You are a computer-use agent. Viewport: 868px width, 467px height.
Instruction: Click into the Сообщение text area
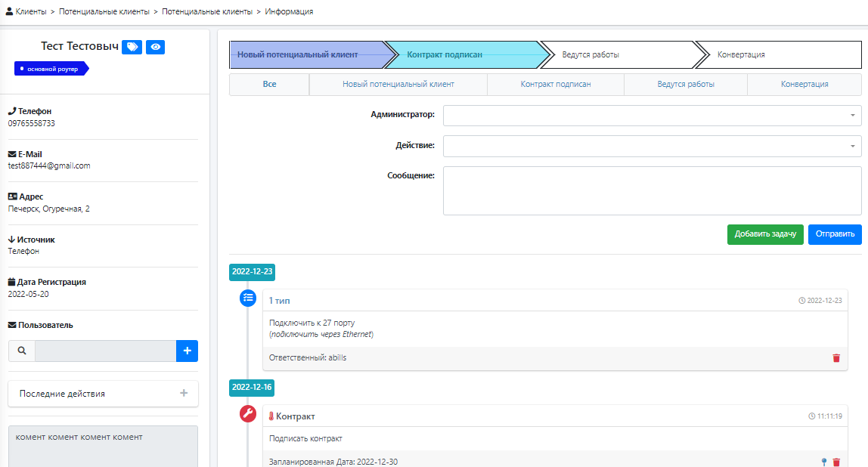pyautogui.click(x=652, y=190)
